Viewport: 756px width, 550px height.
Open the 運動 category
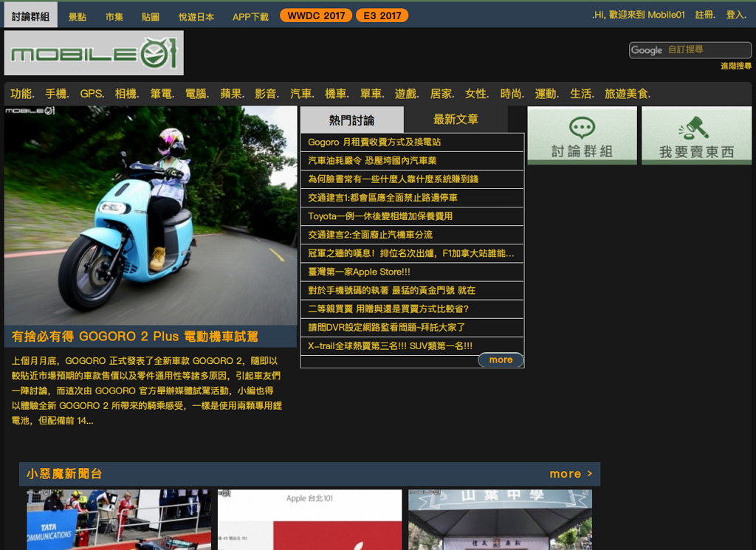tap(547, 94)
